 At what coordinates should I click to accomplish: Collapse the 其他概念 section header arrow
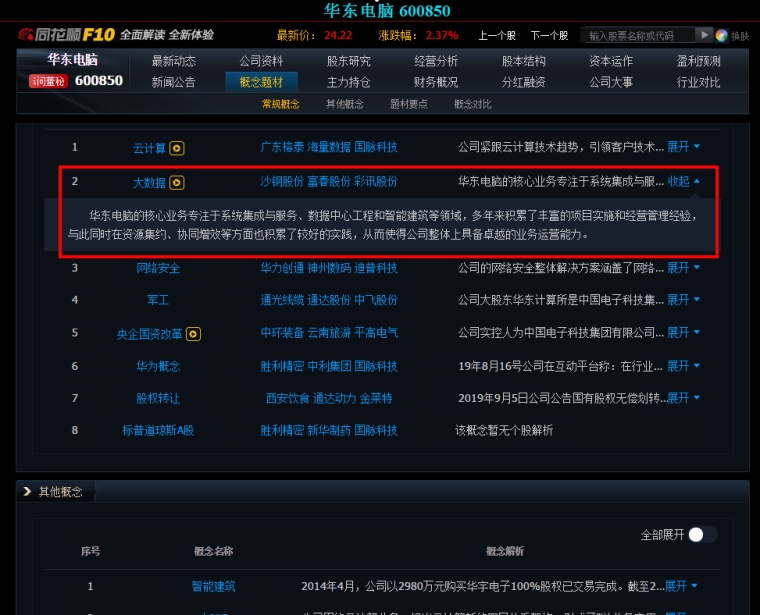coord(27,491)
